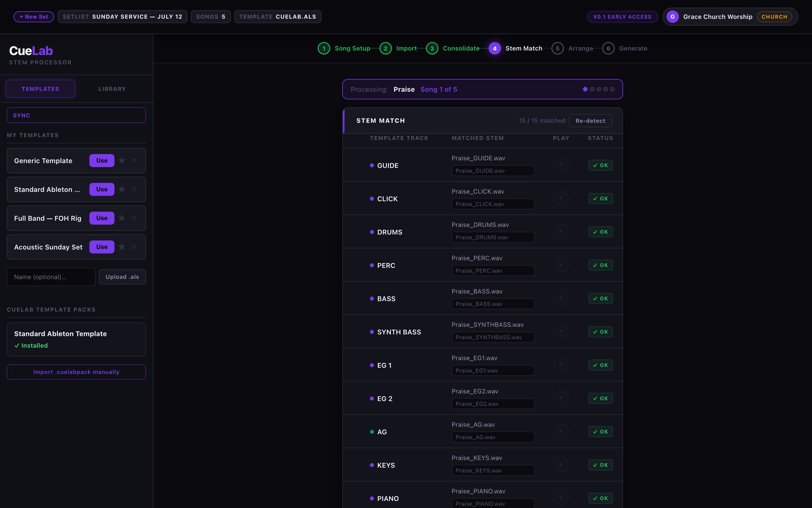Click the TEMPLATE CUELAB.ALS chip

(278, 17)
